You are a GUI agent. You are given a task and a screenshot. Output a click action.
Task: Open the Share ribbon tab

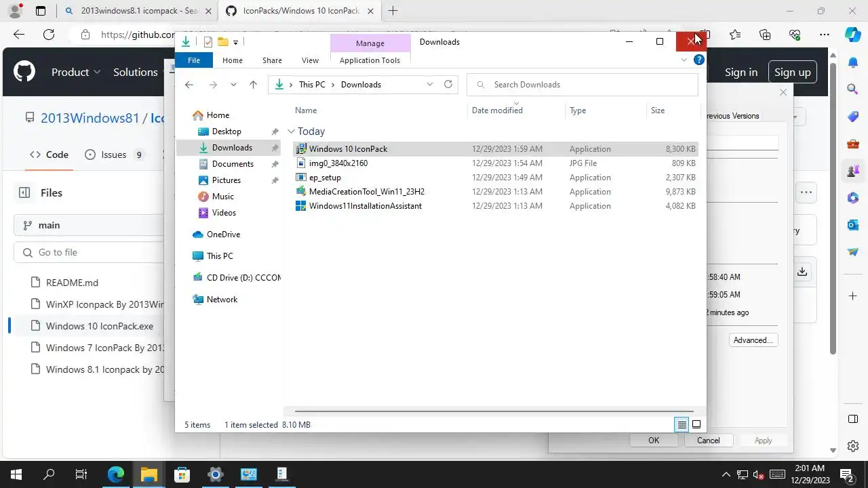click(x=272, y=60)
